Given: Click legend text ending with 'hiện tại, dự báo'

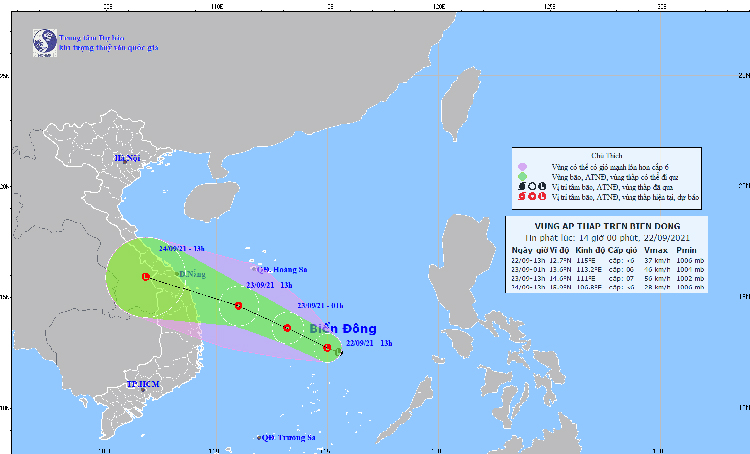Looking at the screenshot, I should [626, 197].
